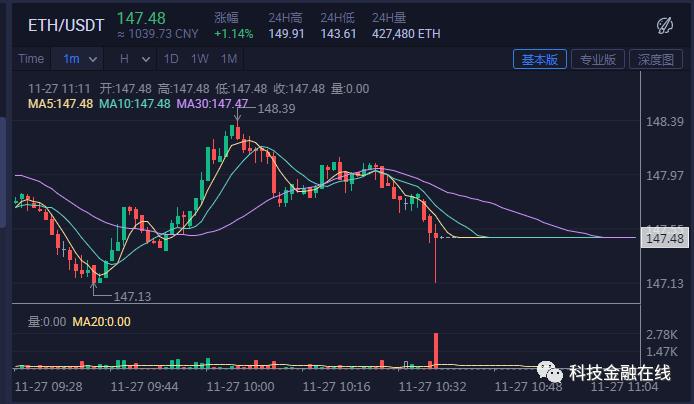Screen dimensions: 694x404
Task: Click the current price tag 147.48 on axis
Action: (665, 238)
